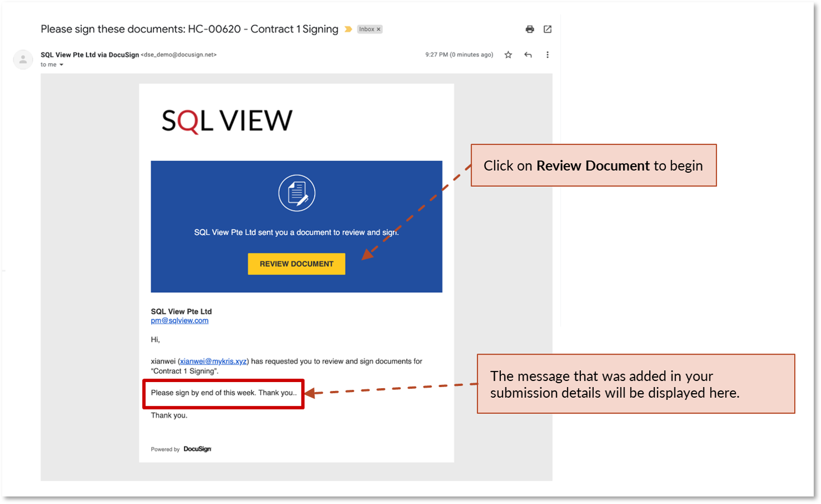Remove the Inbox label tag
Image resolution: width=821 pixels, height=504 pixels.
(378, 29)
